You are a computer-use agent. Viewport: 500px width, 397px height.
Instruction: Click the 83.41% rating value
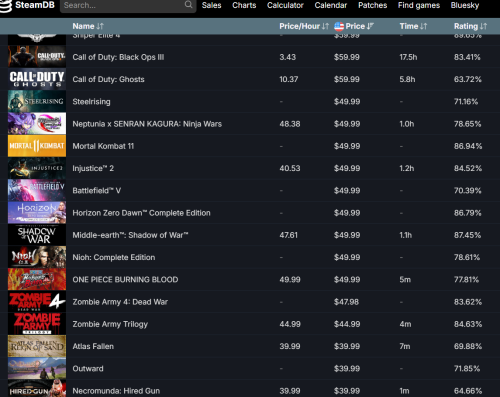(467, 57)
